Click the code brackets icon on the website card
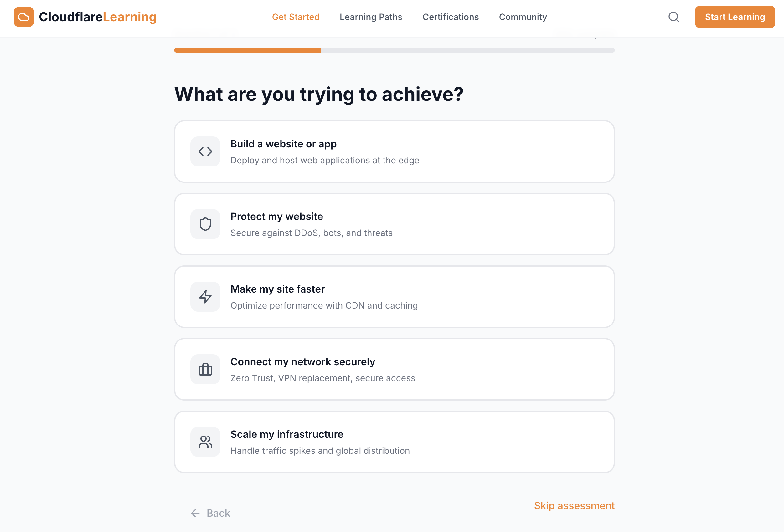 tap(205, 151)
